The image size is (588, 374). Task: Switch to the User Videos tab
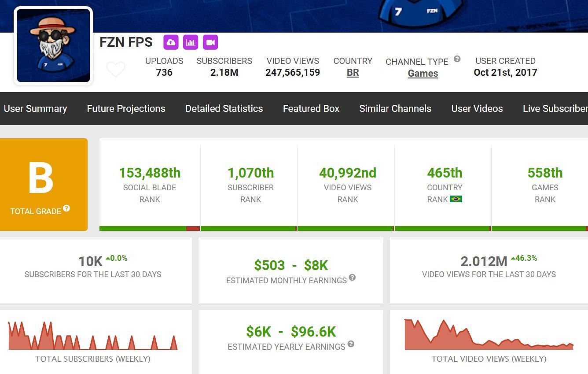pyautogui.click(x=477, y=108)
